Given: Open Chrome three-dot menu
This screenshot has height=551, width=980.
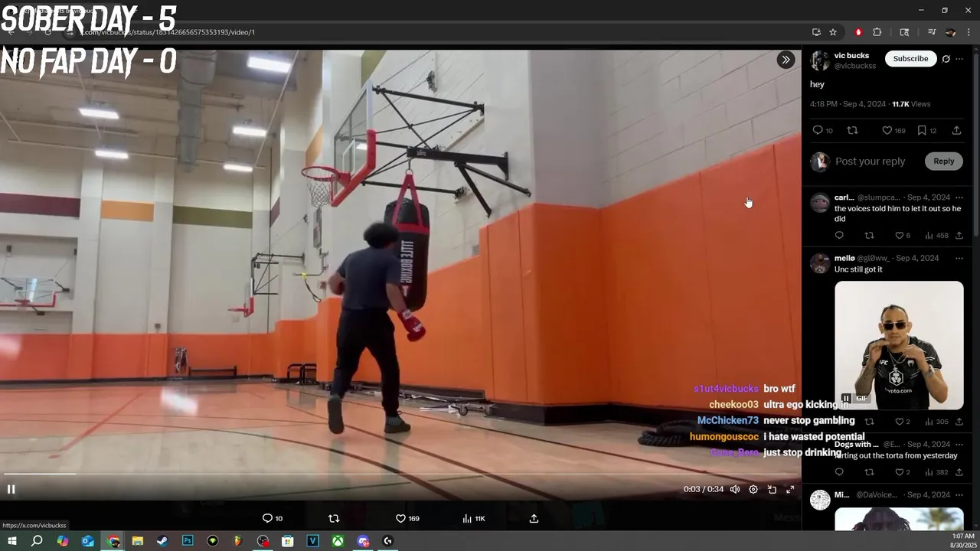Looking at the screenshot, I should coord(969,32).
